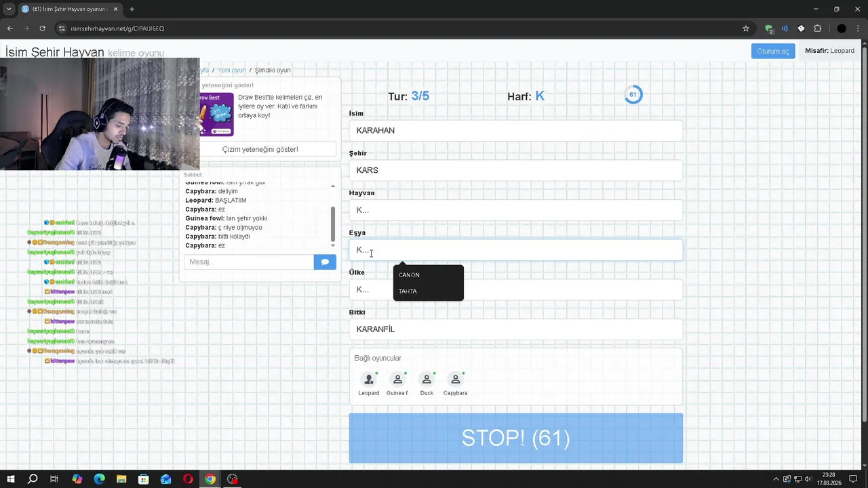Click the chat panel scrollbar thumb
The height and width of the screenshot is (488, 868).
point(332,224)
